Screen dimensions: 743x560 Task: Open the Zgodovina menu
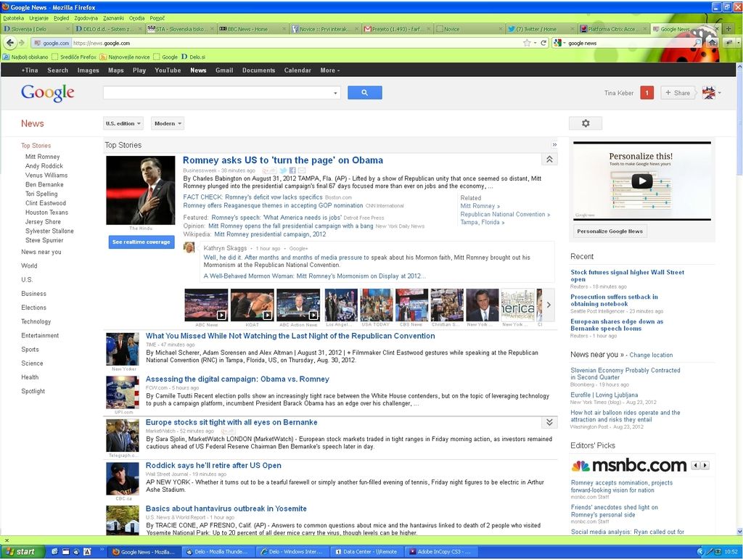click(x=86, y=18)
